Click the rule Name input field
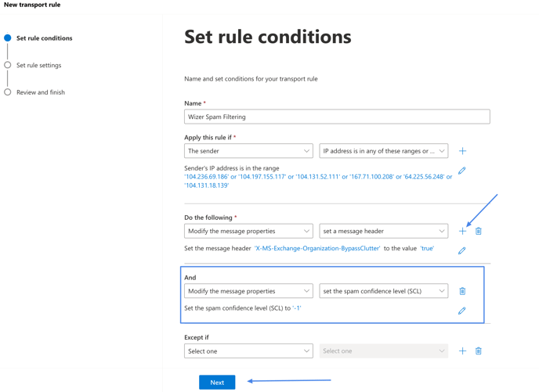This screenshot has height=392, width=539. pos(337,117)
